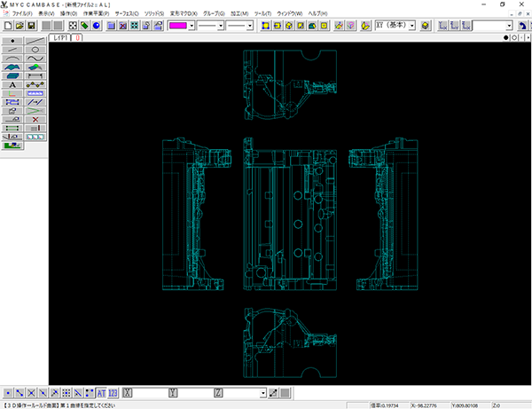This screenshot has width=532, height=409.
Task: Click the Y coordinate lock button
Action: coord(173,393)
